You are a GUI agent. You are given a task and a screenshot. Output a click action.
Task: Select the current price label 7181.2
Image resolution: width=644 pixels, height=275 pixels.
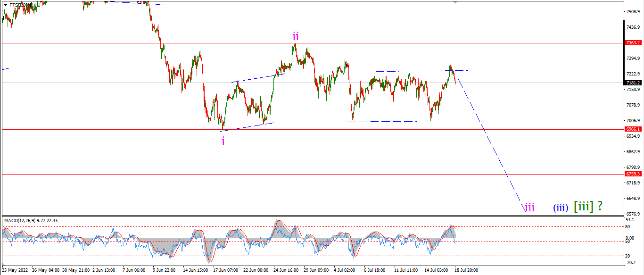coord(633,83)
